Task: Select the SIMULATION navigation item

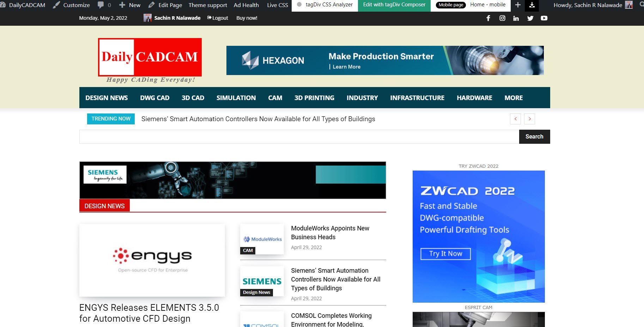Action: click(x=236, y=98)
